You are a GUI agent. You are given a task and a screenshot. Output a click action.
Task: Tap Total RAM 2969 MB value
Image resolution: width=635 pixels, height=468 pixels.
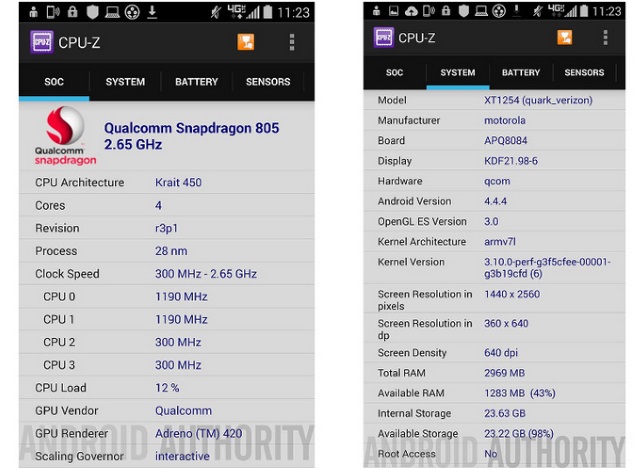click(x=504, y=373)
